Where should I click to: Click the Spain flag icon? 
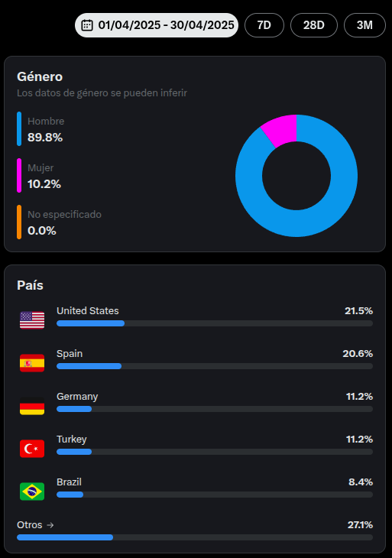32,363
